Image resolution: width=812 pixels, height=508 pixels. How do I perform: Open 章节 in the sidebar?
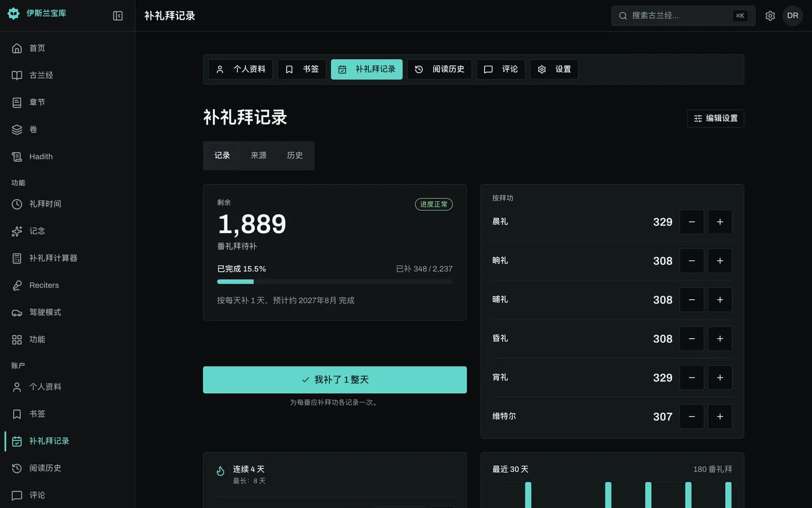point(67,102)
